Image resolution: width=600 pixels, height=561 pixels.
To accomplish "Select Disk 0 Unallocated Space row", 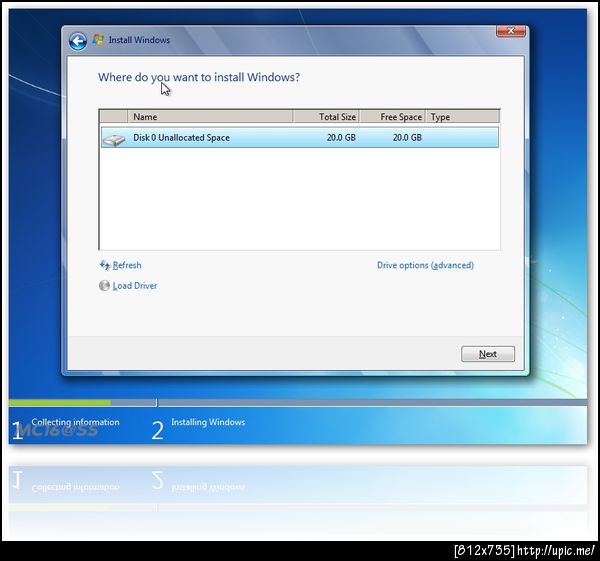I will 300,138.
